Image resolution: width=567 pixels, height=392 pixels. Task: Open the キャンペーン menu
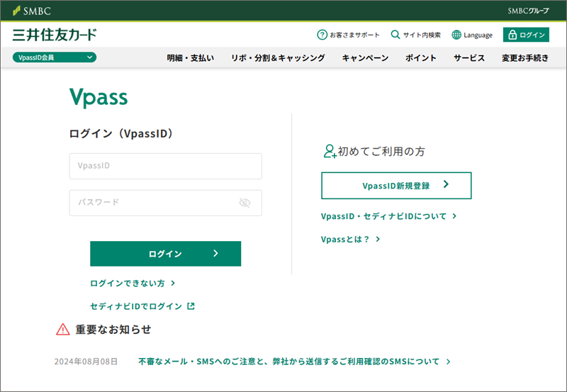tap(365, 58)
